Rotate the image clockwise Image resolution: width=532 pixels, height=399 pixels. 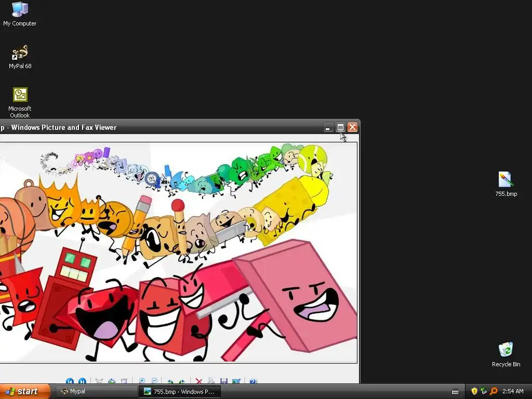[x=170, y=381]
